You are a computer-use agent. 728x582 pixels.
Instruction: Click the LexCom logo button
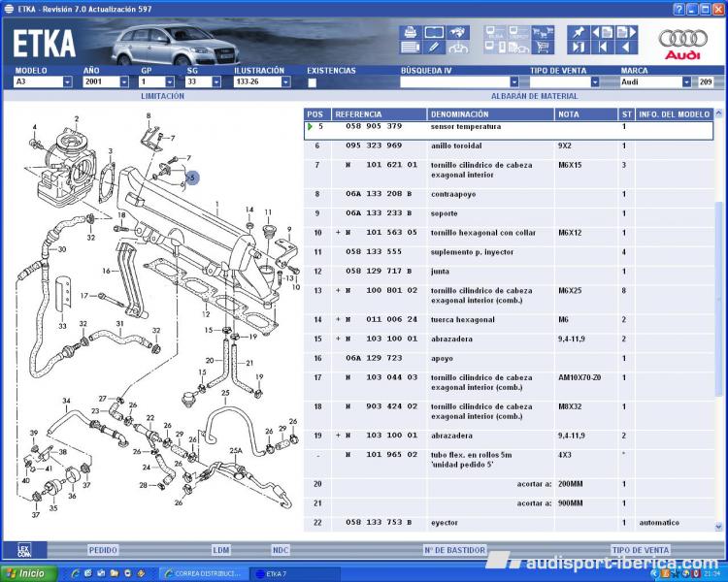click(x=24, y=550)
